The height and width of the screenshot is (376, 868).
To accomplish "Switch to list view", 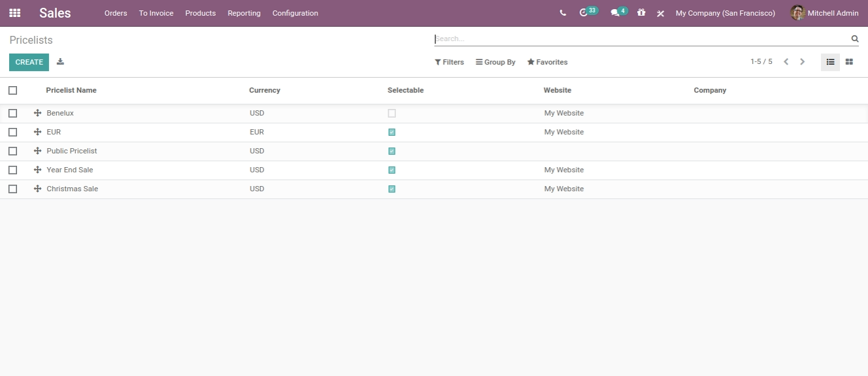I will (x=830, y=62).
